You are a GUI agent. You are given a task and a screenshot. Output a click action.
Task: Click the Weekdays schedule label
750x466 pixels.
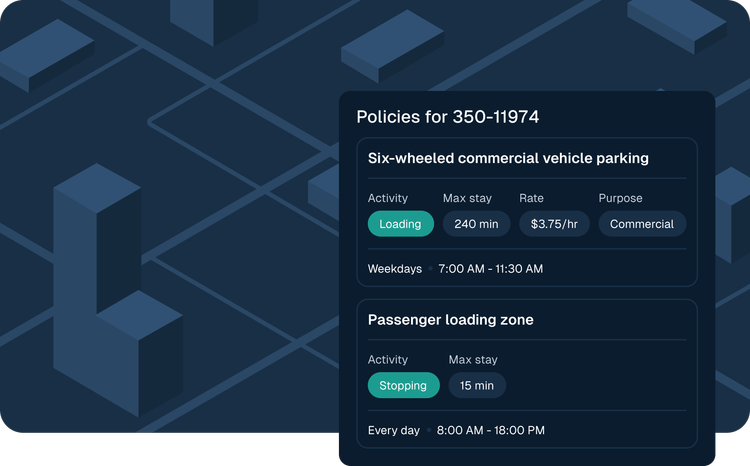(394, 269)
